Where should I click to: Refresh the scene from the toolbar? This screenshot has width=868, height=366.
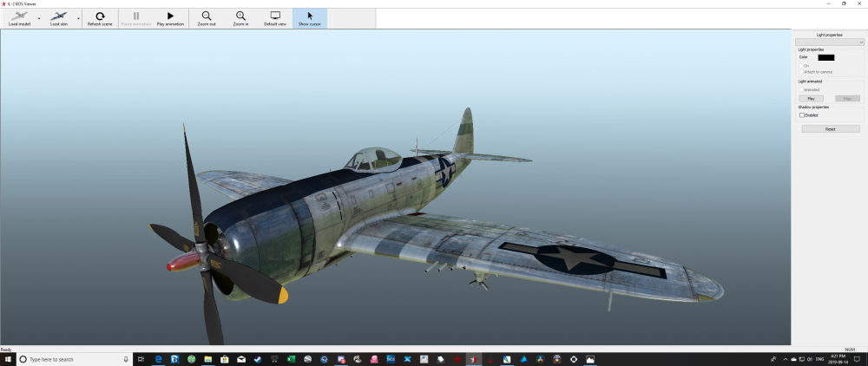coord(100,18)
